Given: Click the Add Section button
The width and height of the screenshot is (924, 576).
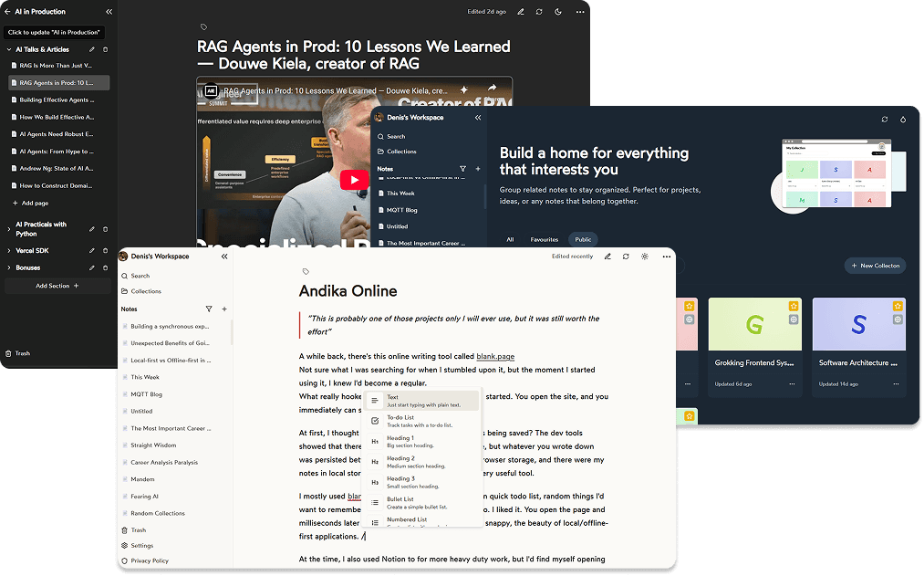Looking at the screenshot, I should click(x=57, y=286).
